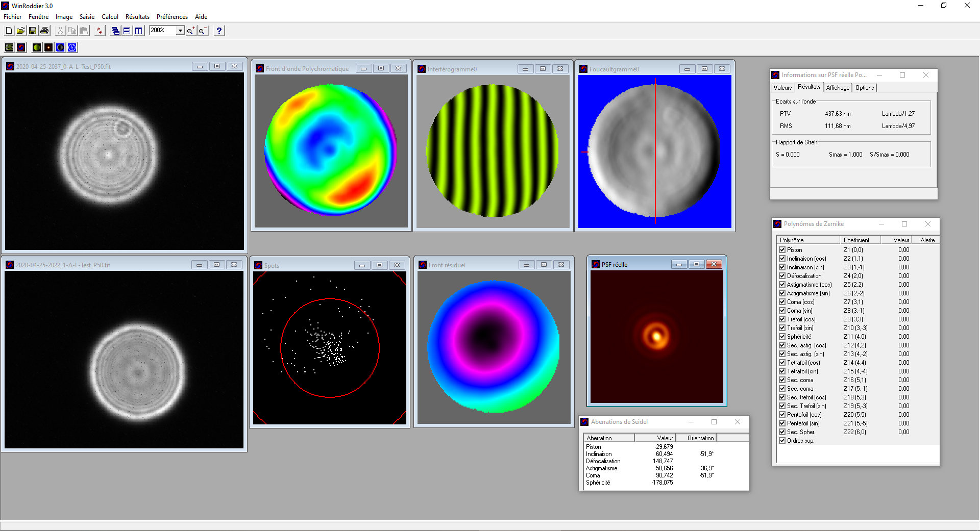This screenshot has height=531, width=980.
Task: Click the open file folder icon
Action: click(20, 31)
